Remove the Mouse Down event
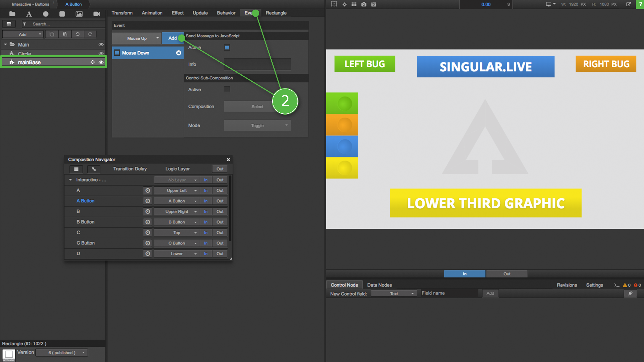Screen dimensions: 644x362 (x=179, y=53)
